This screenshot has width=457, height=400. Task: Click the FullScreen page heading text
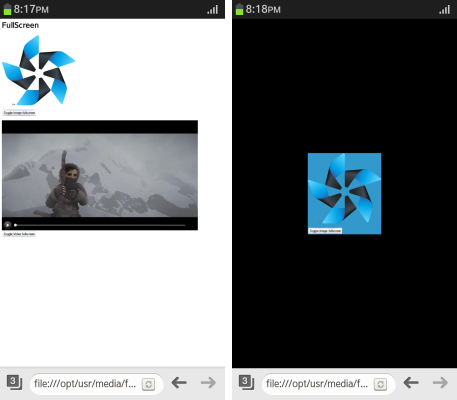pos(20,25)
